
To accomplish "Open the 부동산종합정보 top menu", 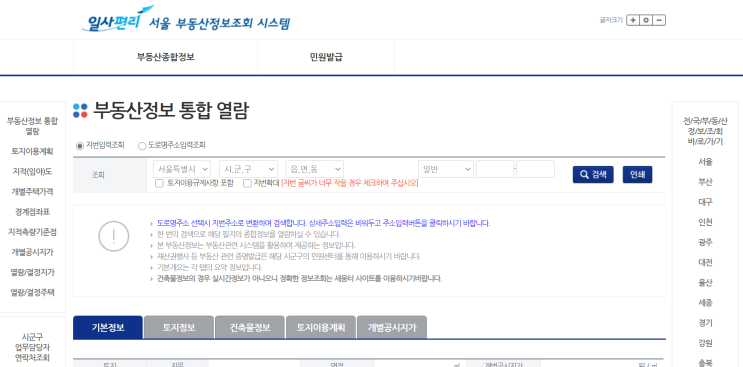I will pos(165,57).
